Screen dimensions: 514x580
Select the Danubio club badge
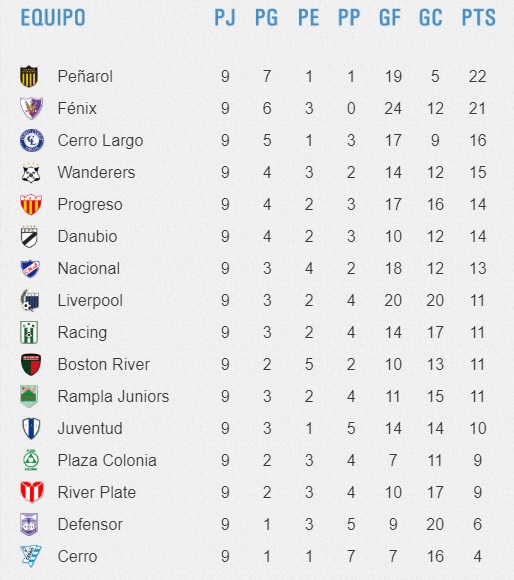29,236
